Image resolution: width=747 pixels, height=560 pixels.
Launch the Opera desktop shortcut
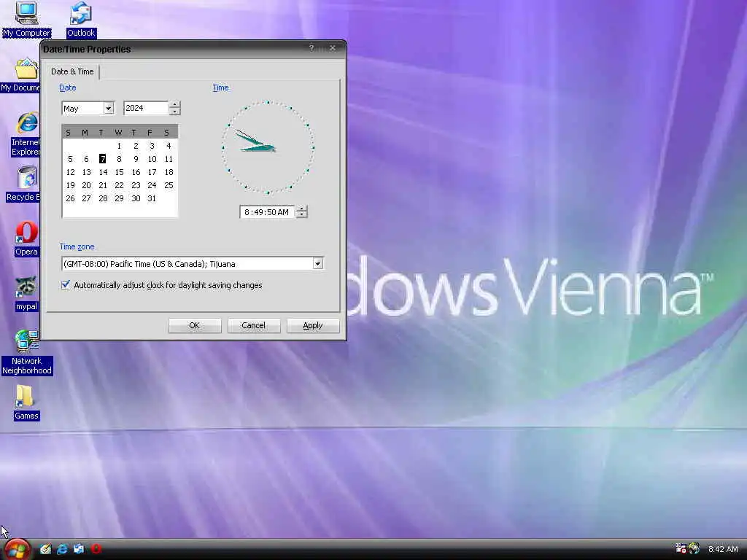[x=26, y=239]
